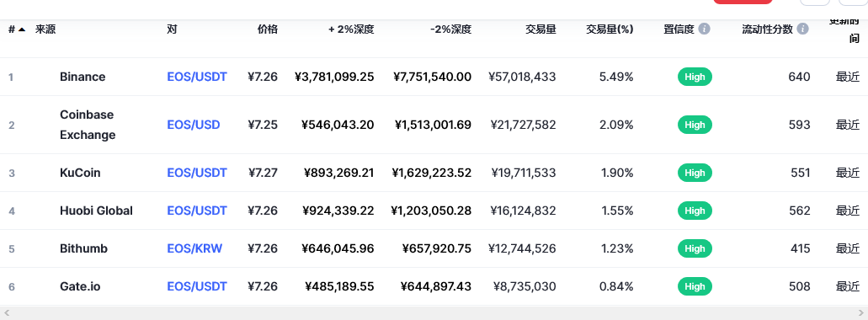Select the Binance source name
Screen dimensions: 868x320
click(83, 77)
